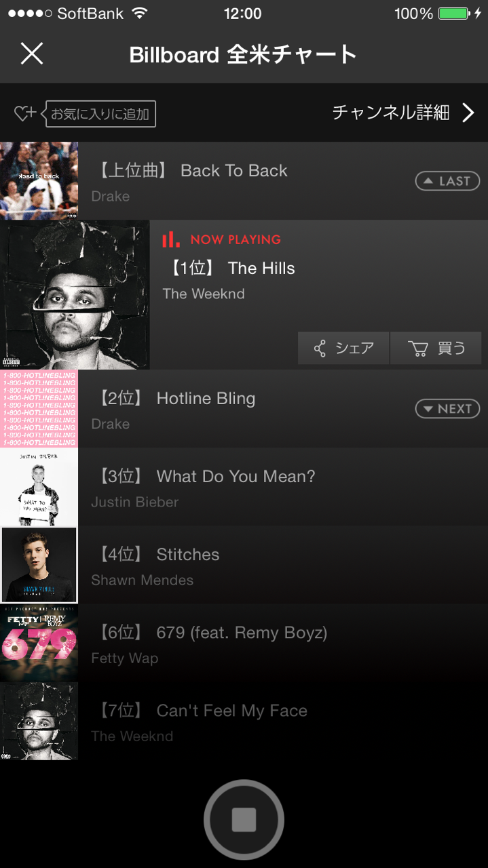Open チャンネル詳細 channel details

pos(391,113)
